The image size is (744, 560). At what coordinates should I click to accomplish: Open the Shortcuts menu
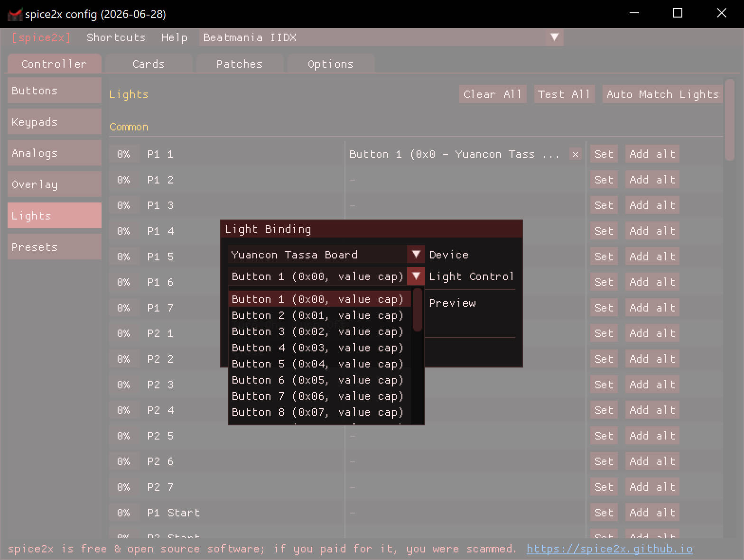point(116,37)
